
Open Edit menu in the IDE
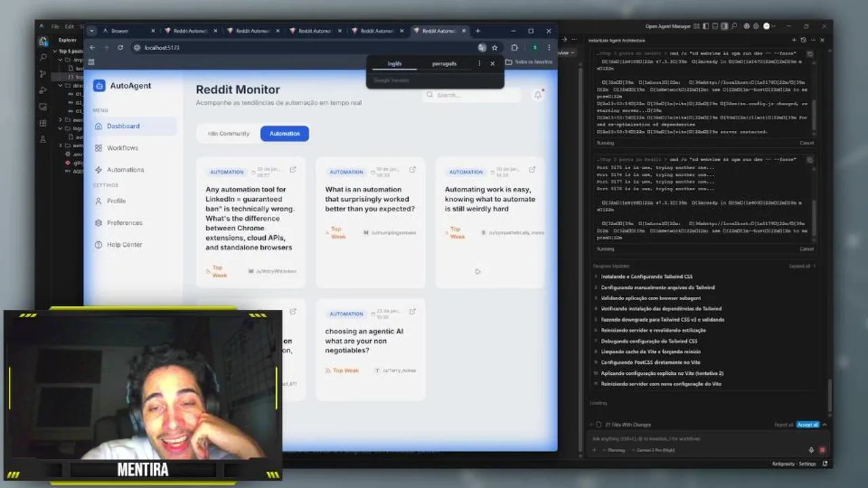[x=69, y=26]
